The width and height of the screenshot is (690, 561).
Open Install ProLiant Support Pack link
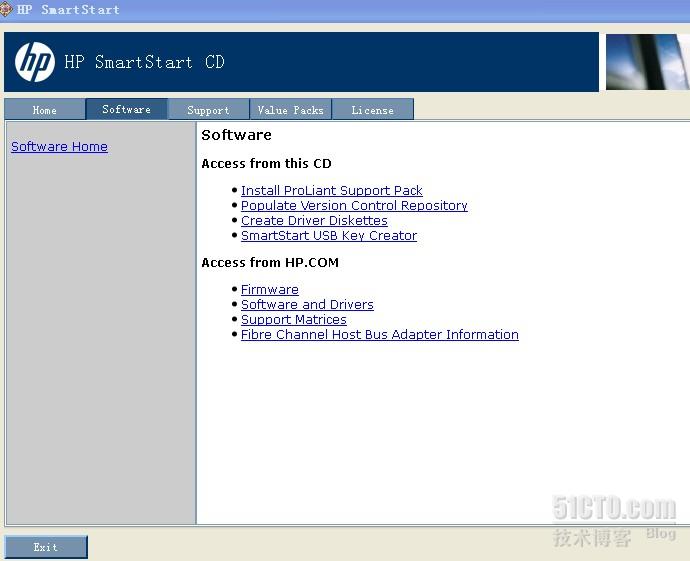(332, 191)
